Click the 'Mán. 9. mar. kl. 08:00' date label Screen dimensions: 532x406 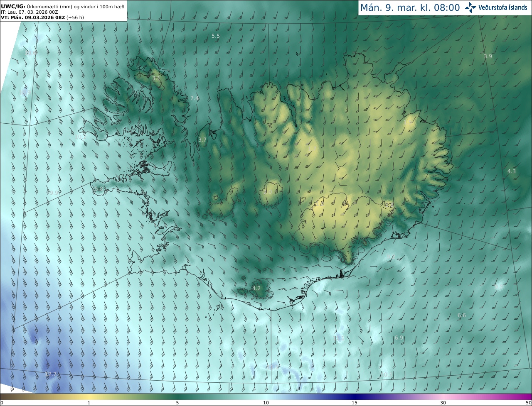pyautogui.click(x=410, y=7)
